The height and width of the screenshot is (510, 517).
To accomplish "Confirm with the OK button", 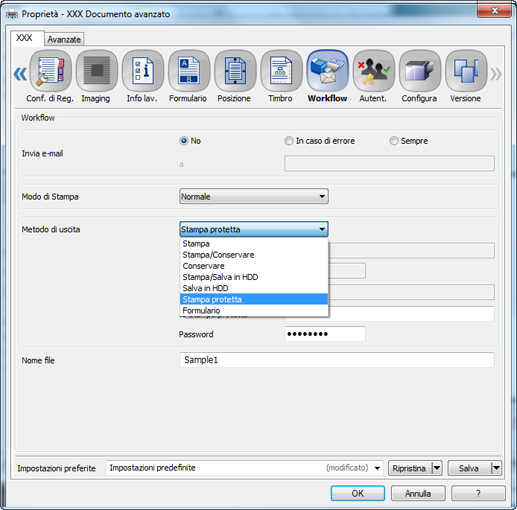I will [358, 493].
